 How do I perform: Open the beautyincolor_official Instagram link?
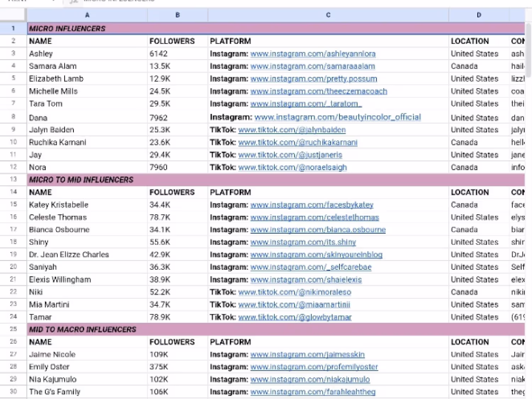point(338,117)
